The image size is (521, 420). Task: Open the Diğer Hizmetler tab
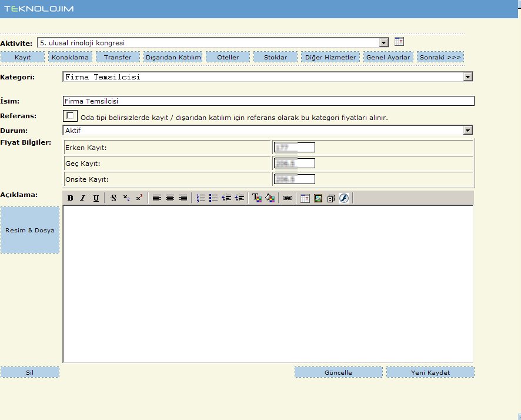point(330,57)
